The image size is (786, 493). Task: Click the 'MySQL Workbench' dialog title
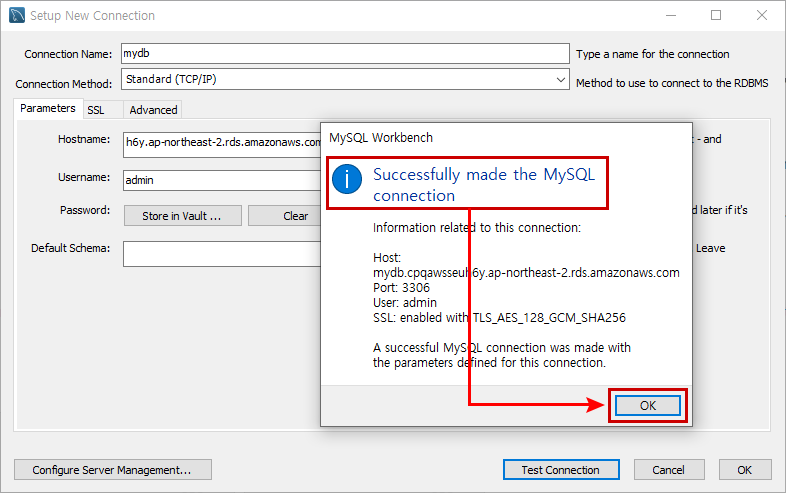point(381,137)
